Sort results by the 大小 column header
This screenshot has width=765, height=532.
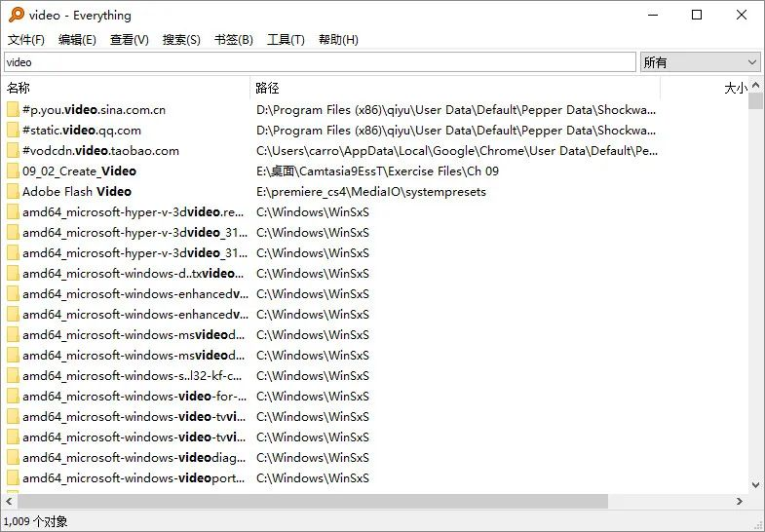(705, 88)
